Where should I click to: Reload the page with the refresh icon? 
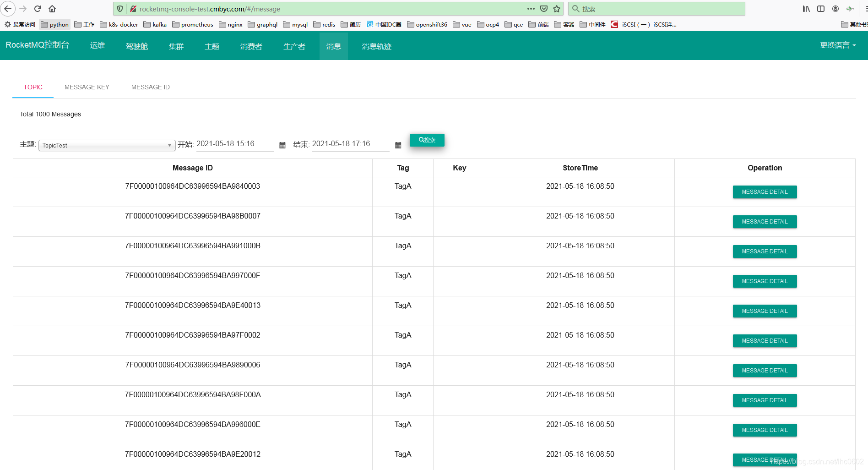click(38, 9)
